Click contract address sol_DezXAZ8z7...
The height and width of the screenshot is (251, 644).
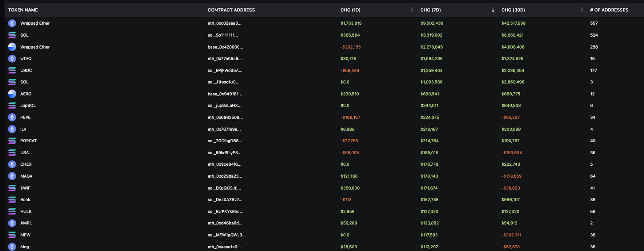[226, 199]
